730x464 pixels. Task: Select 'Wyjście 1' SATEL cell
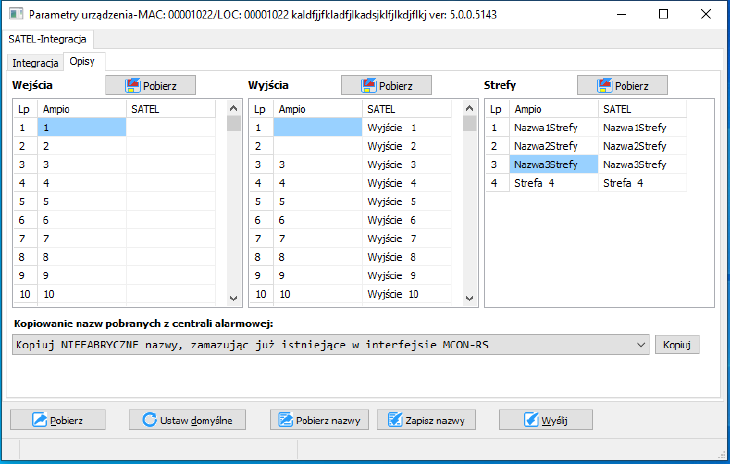406,127
